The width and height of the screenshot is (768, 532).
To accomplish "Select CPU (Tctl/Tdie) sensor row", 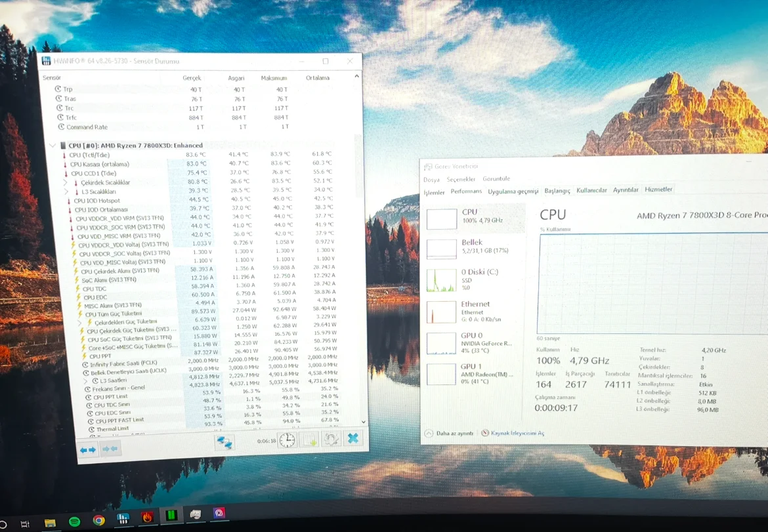I will [x=198, y=155].
